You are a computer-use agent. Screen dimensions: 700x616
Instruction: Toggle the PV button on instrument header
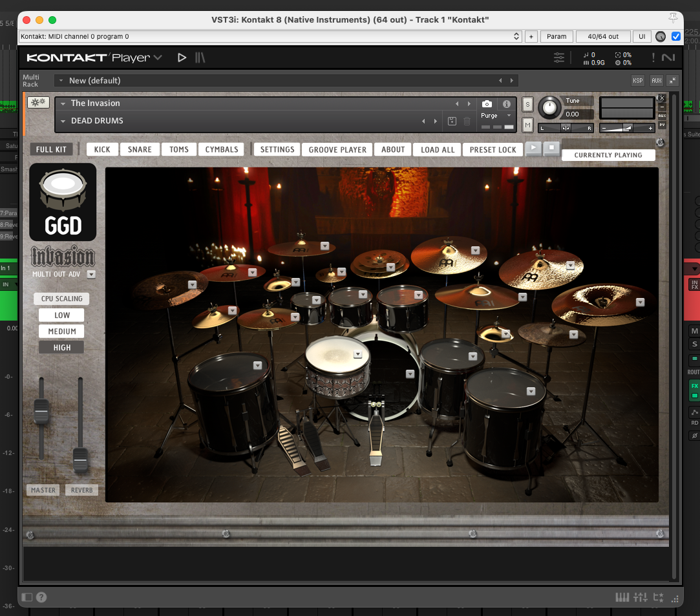coord(662,125)
